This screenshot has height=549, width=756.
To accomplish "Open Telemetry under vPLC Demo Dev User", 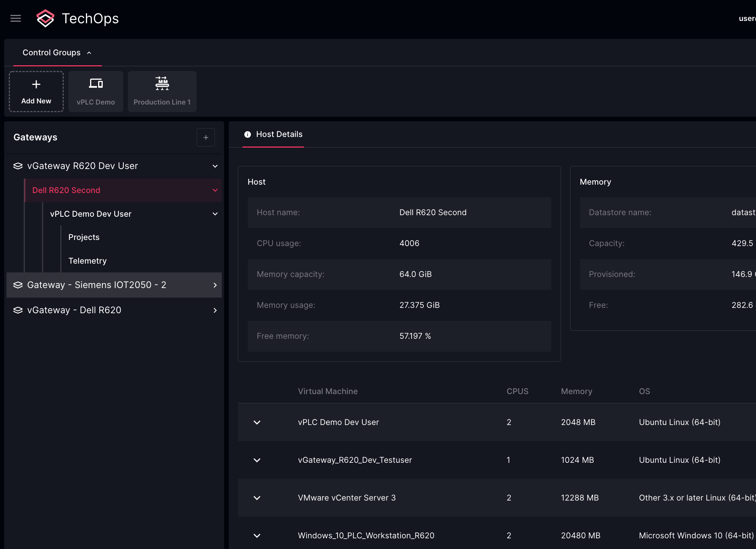I will pos(87,261).
